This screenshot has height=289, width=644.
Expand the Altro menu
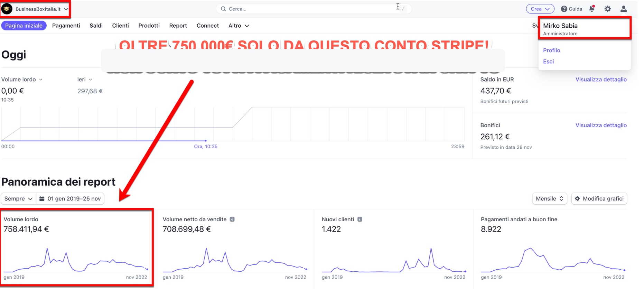click(239, 26)
